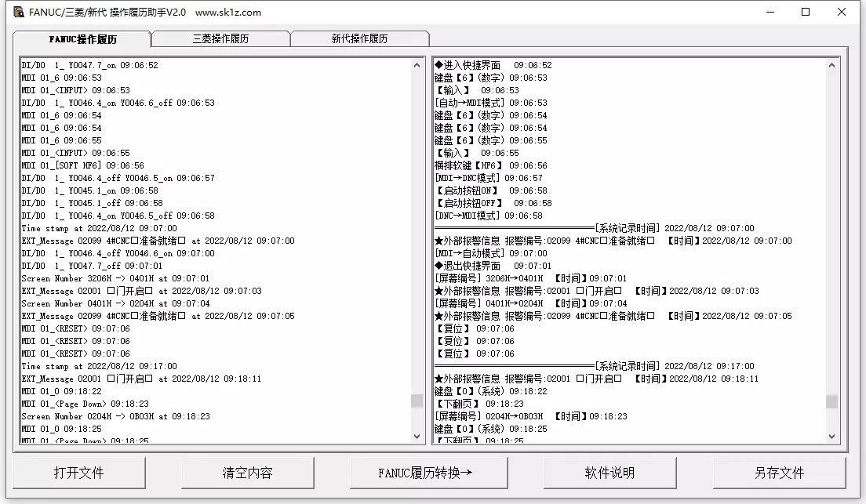Click '横排软键【HF6】 09:06:56' line
This screenshot has height=504, width=866.
tap(491, 165)
